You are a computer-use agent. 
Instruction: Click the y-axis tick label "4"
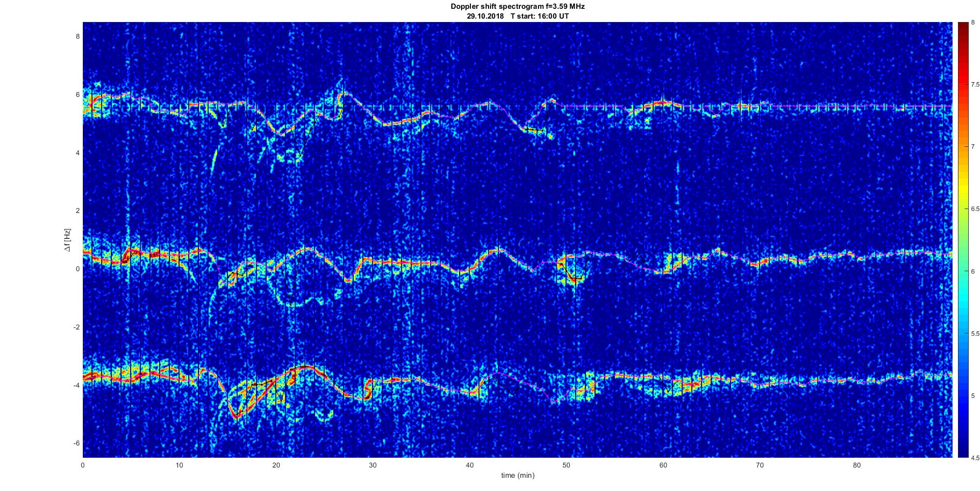point(77,153)
